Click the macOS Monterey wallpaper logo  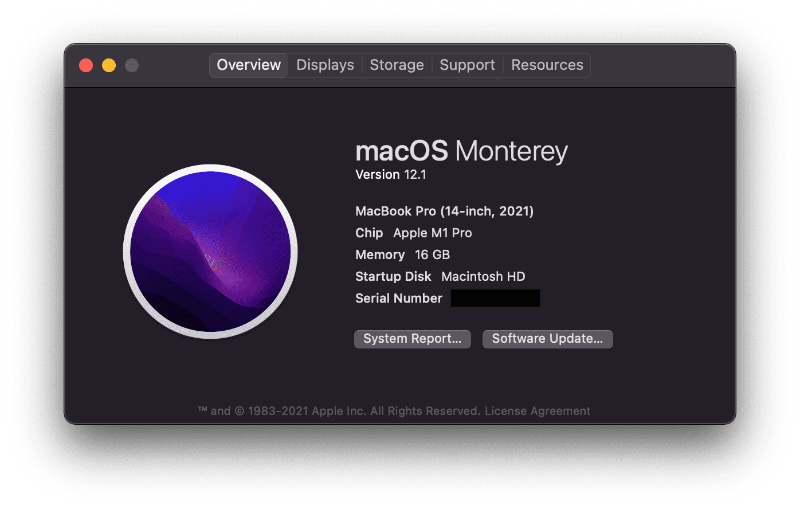pos(210,251)
